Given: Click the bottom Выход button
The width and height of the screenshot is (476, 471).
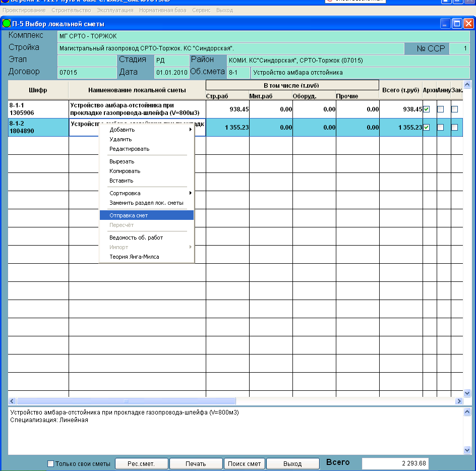Looking at the screenshot, I should point(292,464).
